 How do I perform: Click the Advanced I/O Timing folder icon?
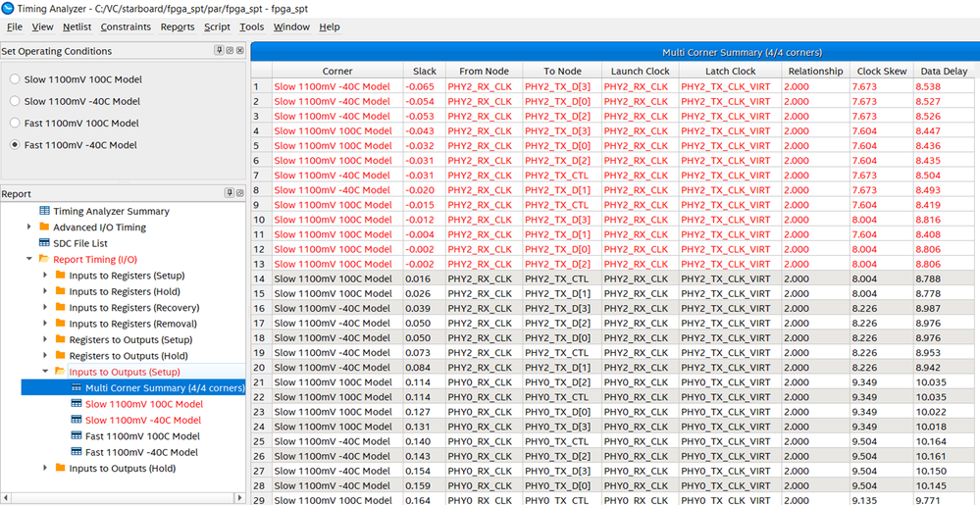click(x=44, y=227)
